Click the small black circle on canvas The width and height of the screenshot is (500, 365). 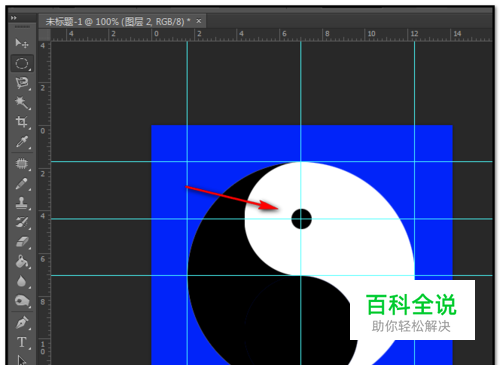(x=301, y=219)
